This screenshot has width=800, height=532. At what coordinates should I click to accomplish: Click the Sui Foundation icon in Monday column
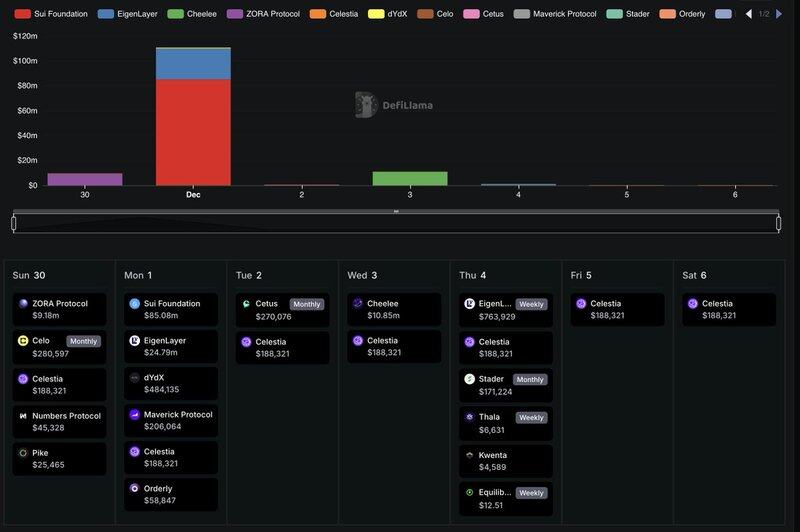click(x=135, y=304)
